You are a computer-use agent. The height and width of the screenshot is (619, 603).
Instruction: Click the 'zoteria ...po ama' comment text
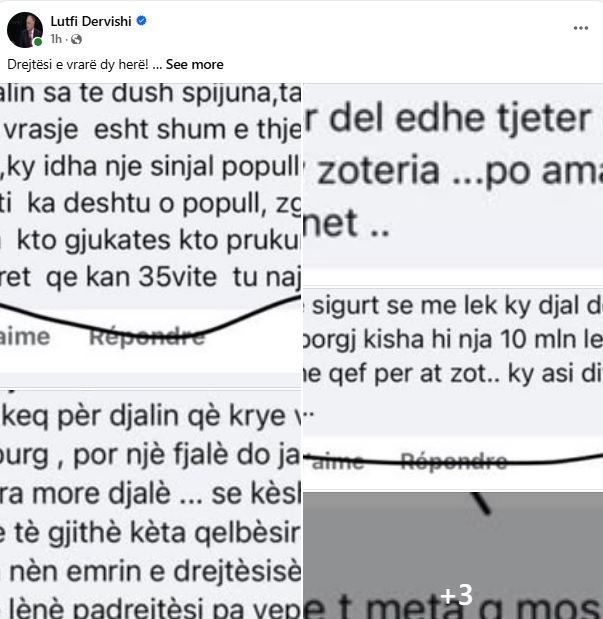pyautogui.click(x=460, y=171)
